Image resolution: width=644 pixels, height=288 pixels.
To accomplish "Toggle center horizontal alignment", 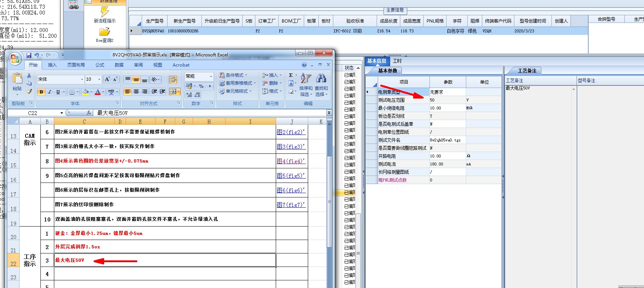I will click(136, 92).
